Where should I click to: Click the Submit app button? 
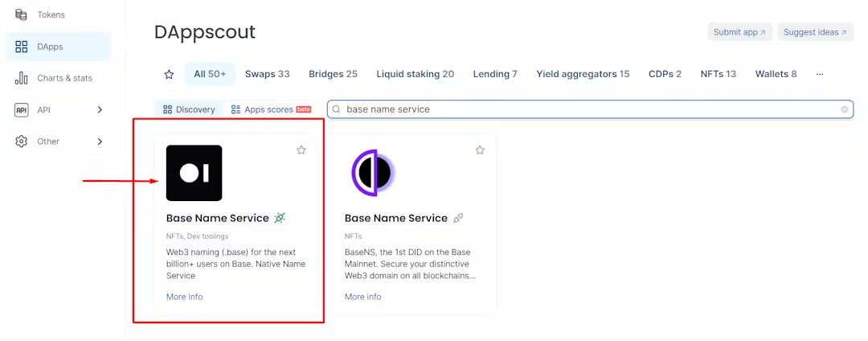739,32
